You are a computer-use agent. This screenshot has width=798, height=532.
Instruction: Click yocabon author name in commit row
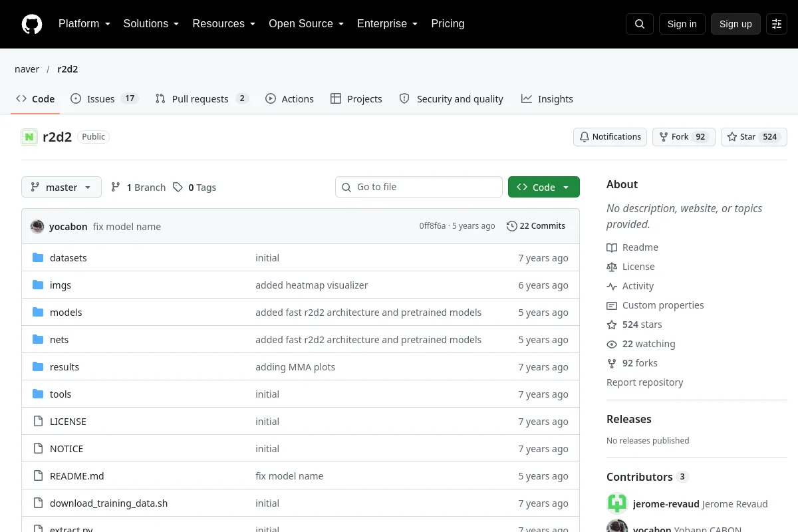point(68,226)
